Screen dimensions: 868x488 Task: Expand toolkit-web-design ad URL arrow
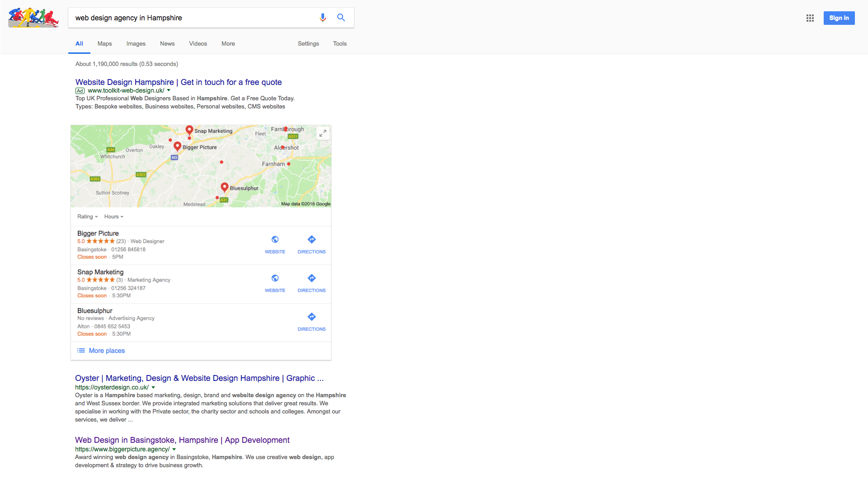pos(169,90)
